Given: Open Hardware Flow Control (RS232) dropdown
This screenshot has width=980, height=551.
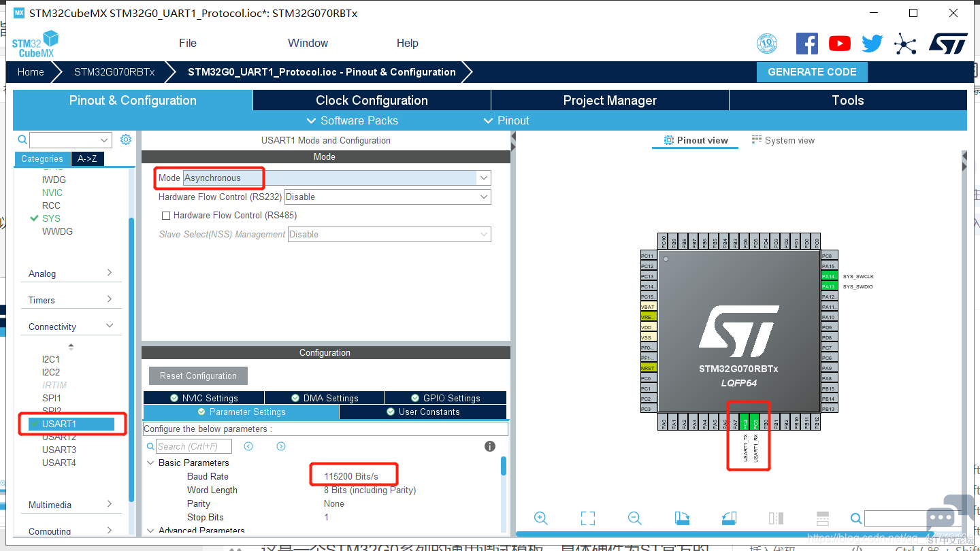Looking at the screenshot, I should pos(387,197).
